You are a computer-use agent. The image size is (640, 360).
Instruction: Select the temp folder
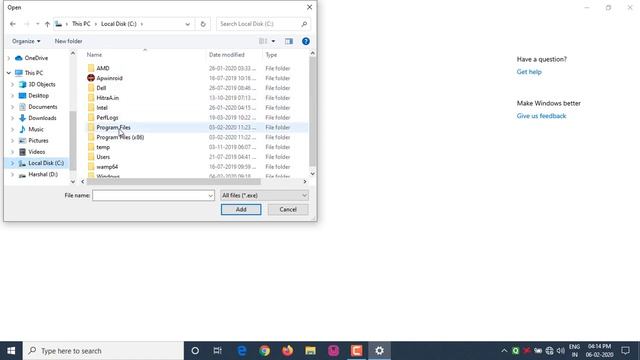click(x=103, y=147)
